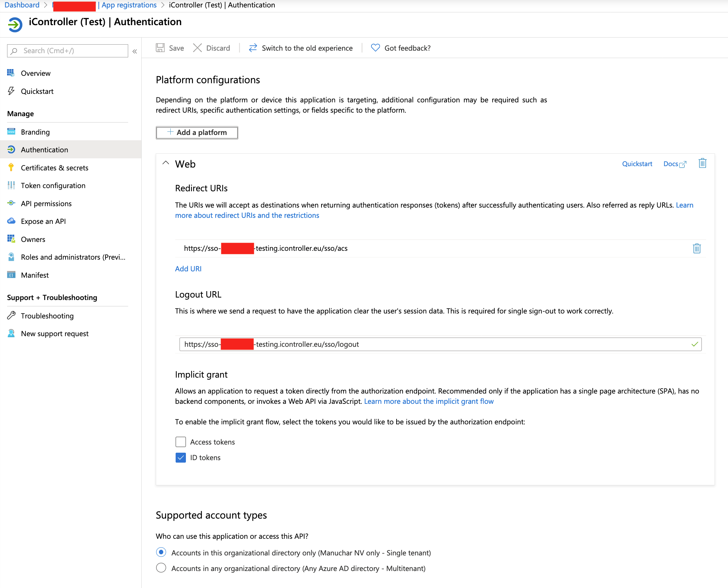Image resolution: width=728 pixels, height=588 pixels.
Task: Click the plus icon on Add a platform
Action: (170, 132)
